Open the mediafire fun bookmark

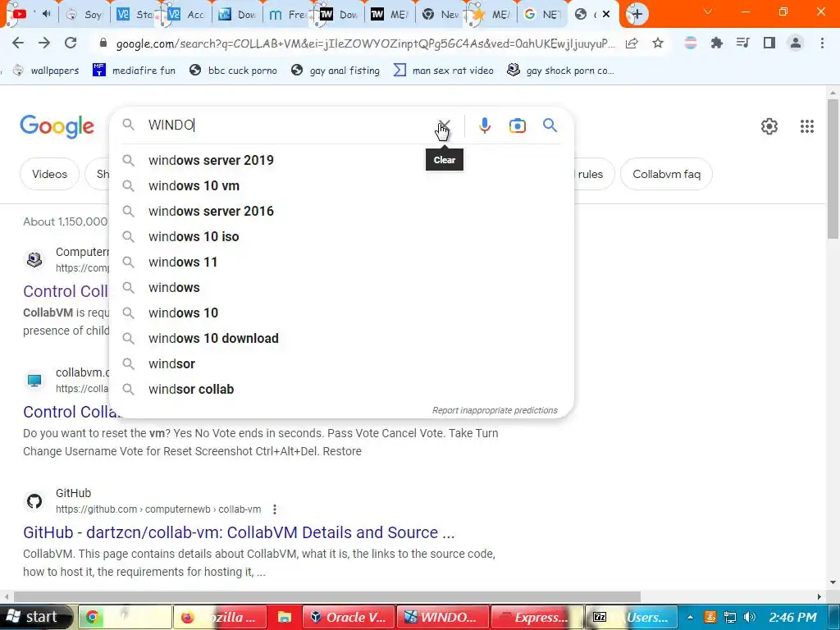click(x=134, y=71)
